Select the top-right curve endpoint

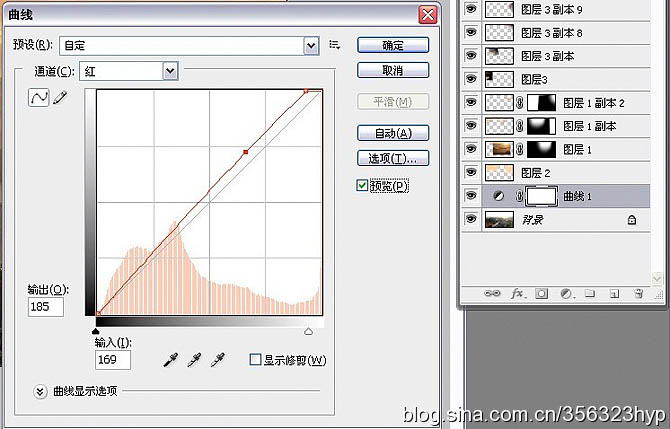[306, 91]
